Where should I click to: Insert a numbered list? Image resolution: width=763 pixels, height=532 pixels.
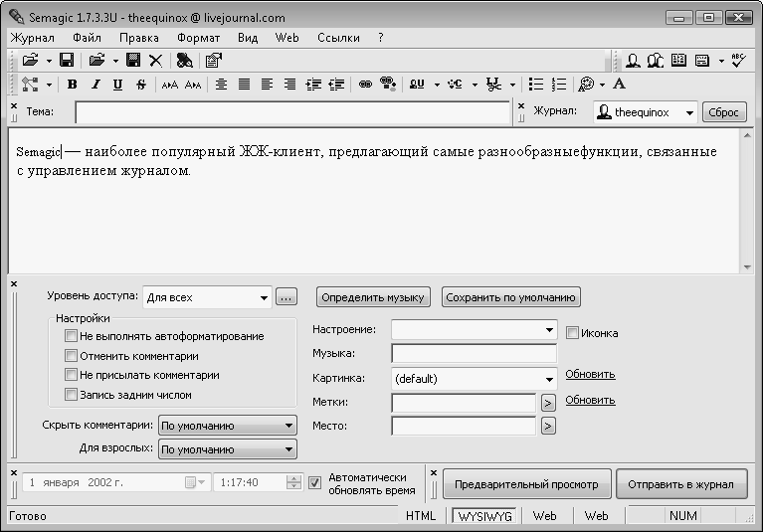(x=559, y=85)
